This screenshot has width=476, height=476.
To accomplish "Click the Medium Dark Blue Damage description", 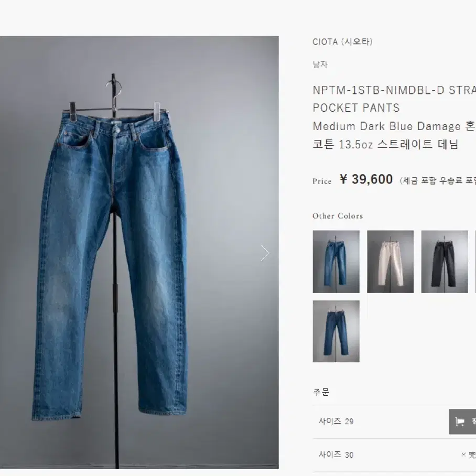I will tap(386, 126).
